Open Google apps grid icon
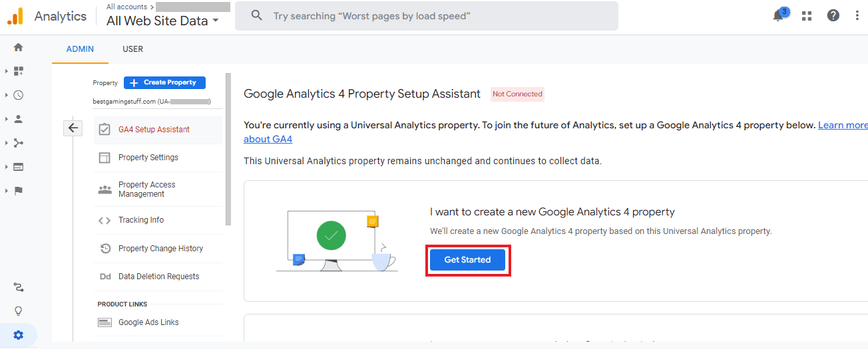 pos(807,16)
